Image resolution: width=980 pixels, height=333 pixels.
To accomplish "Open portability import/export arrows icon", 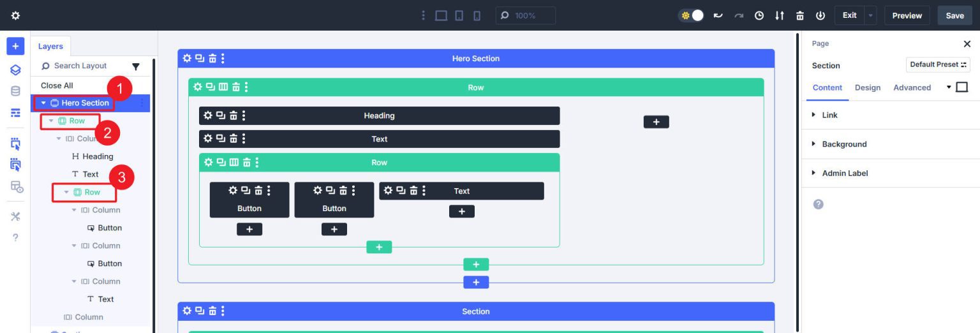I will [780, 15].
